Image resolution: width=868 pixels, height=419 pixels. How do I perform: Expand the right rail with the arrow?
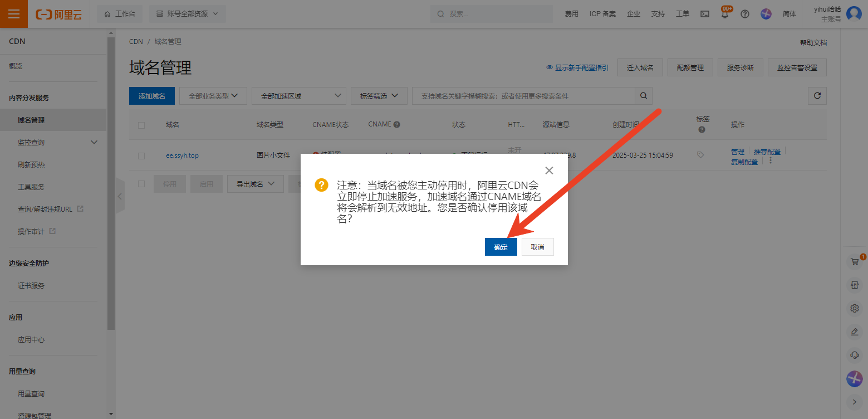[855, 401]
